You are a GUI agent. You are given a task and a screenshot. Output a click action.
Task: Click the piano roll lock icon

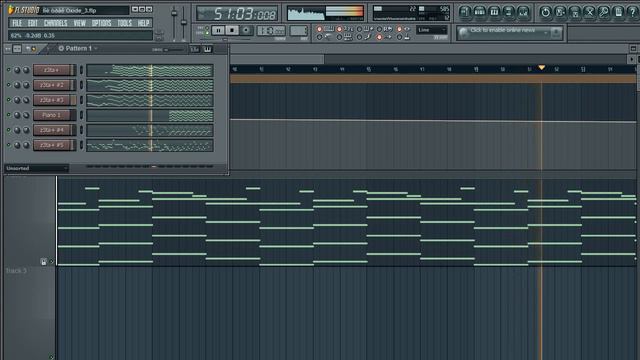click(x=44, y=262)
